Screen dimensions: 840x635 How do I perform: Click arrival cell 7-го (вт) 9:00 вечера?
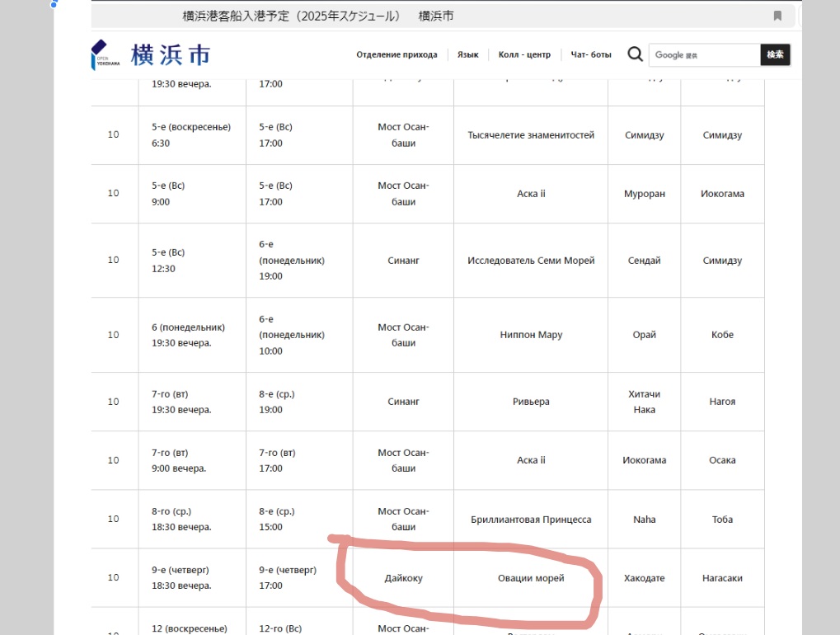pos(192,460)
